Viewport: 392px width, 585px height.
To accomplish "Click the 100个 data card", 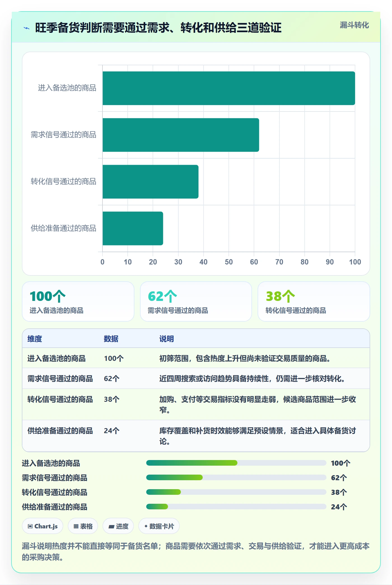I will point(78,301).
